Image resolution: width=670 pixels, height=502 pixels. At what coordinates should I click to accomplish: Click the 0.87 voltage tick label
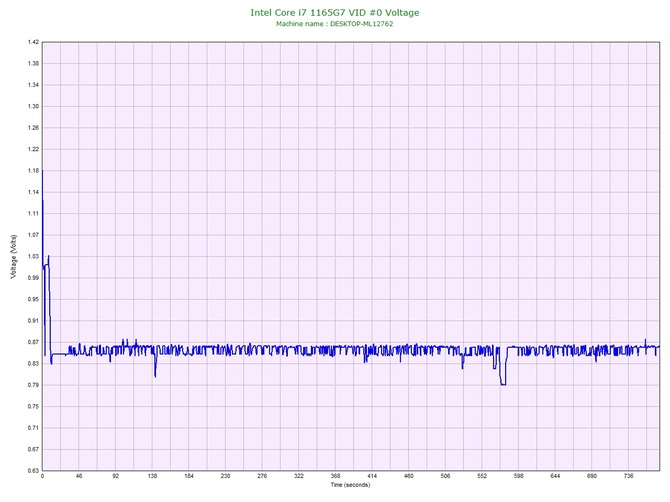(x=33, y=342)
